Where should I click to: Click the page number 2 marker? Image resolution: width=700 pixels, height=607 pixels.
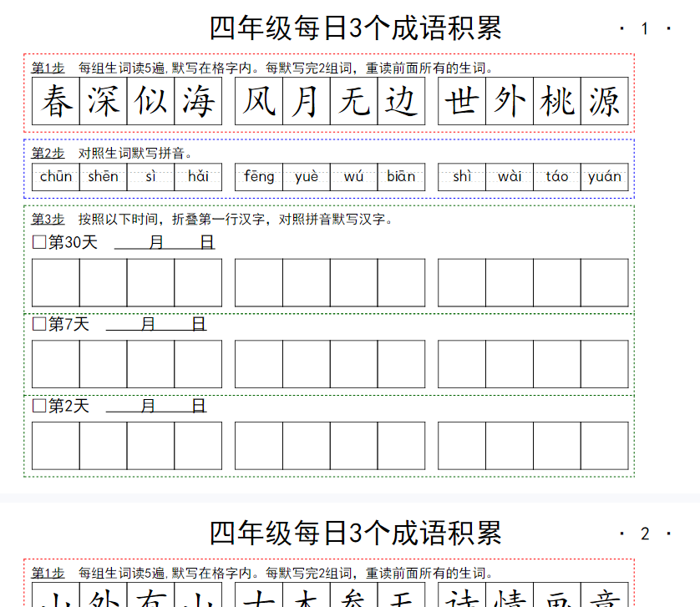644,534
